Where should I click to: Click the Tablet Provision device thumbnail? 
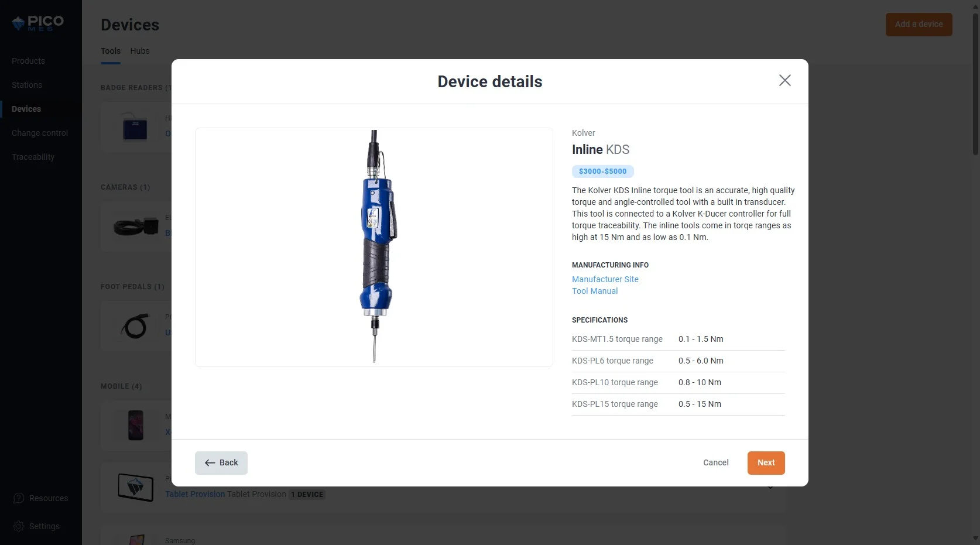tap(136, 487)
